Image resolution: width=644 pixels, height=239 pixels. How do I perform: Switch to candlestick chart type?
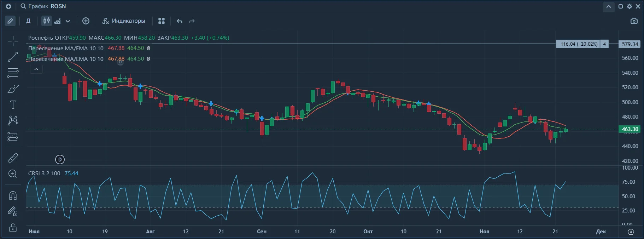coord(47,21)
